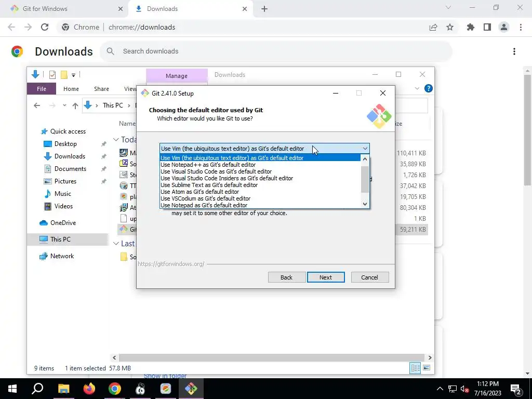Click Explorer back arrow
The width and height of the screenshot is (532, 399).
click(x=37, y=105)
